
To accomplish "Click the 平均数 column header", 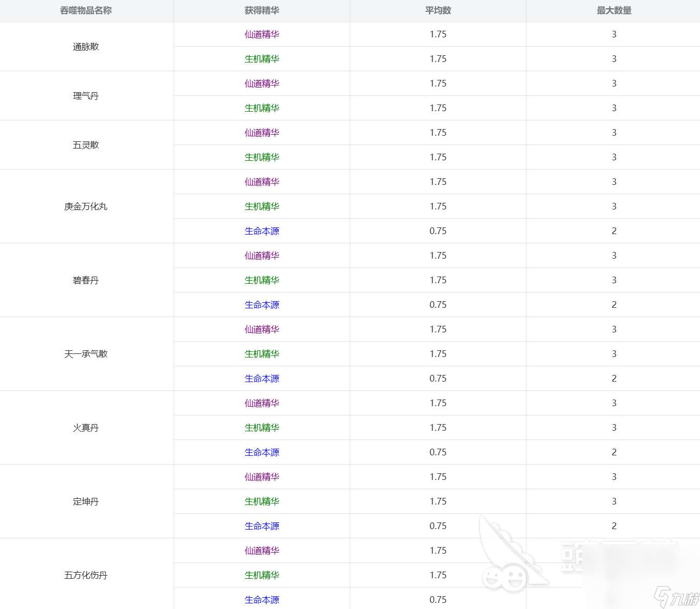I will pos(438,11).
